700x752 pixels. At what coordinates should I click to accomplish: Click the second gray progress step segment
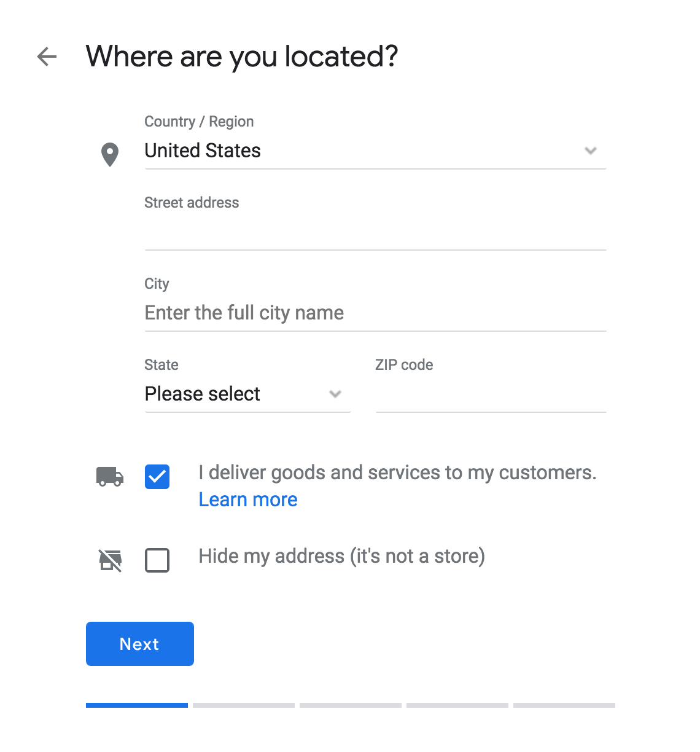(244, 705)
